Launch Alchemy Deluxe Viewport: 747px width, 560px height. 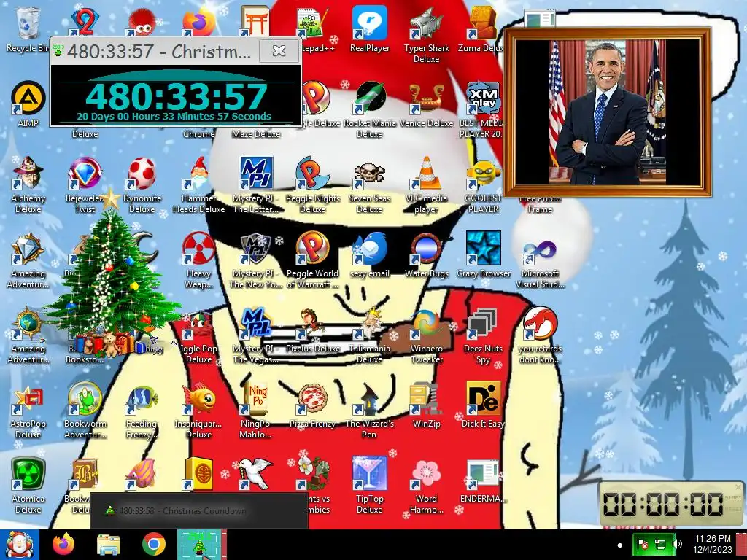(28, 186)
